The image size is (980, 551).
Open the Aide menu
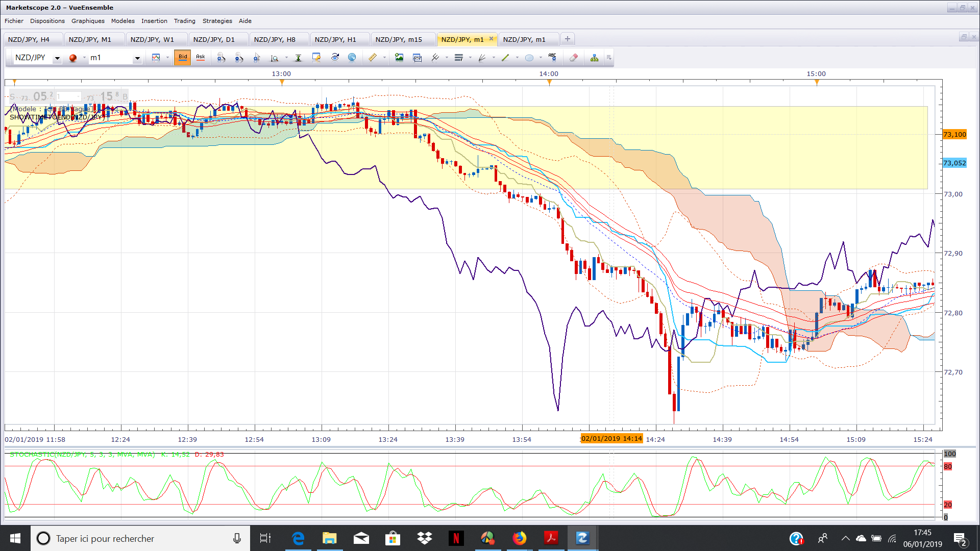245,21
